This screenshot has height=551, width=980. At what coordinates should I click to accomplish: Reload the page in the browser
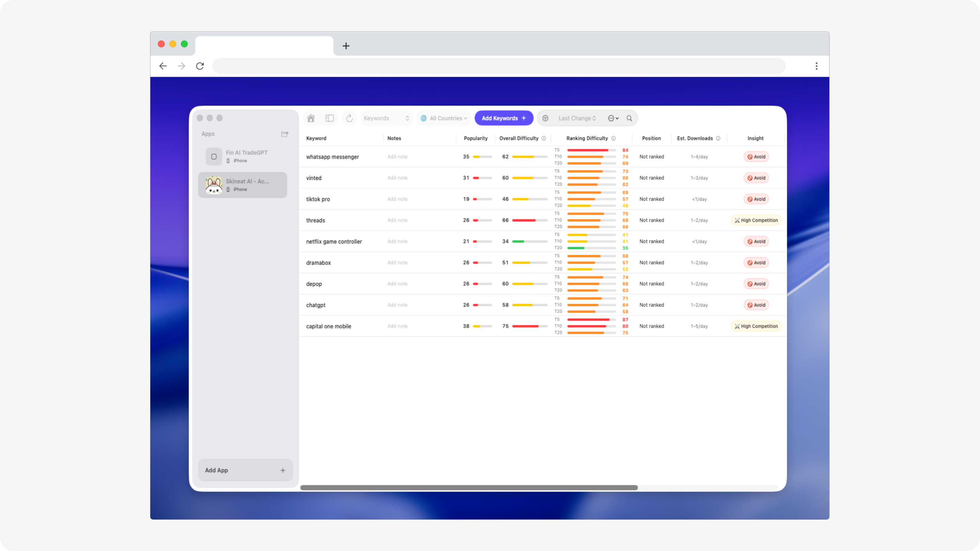200,66
